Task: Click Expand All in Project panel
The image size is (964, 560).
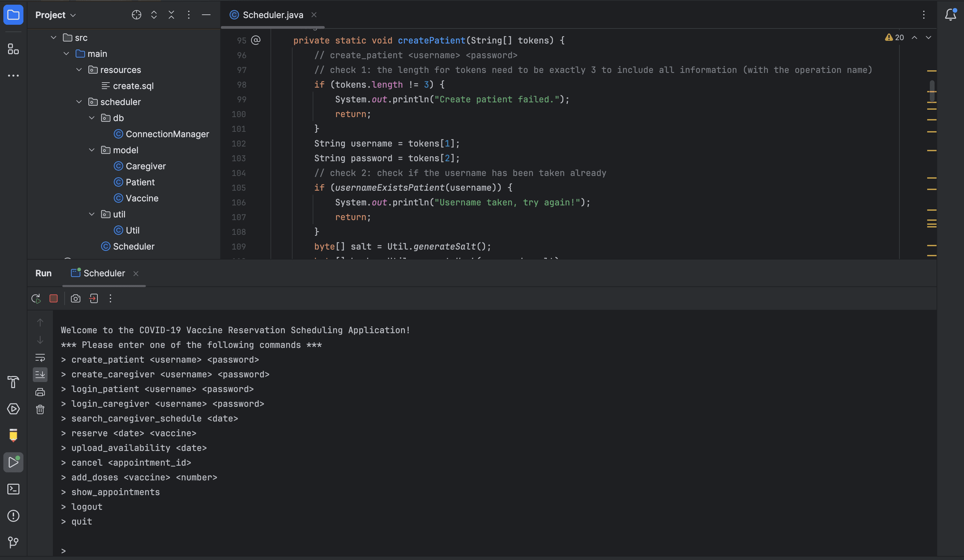Action: pos(154,15)
